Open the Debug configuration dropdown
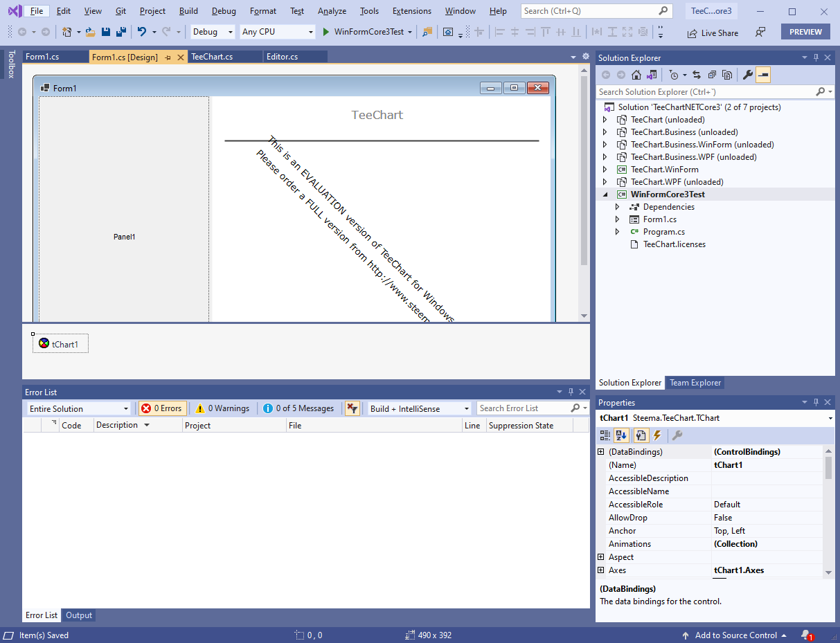Image resolution: width=840 pixels, height=643 pixels. 213,32
